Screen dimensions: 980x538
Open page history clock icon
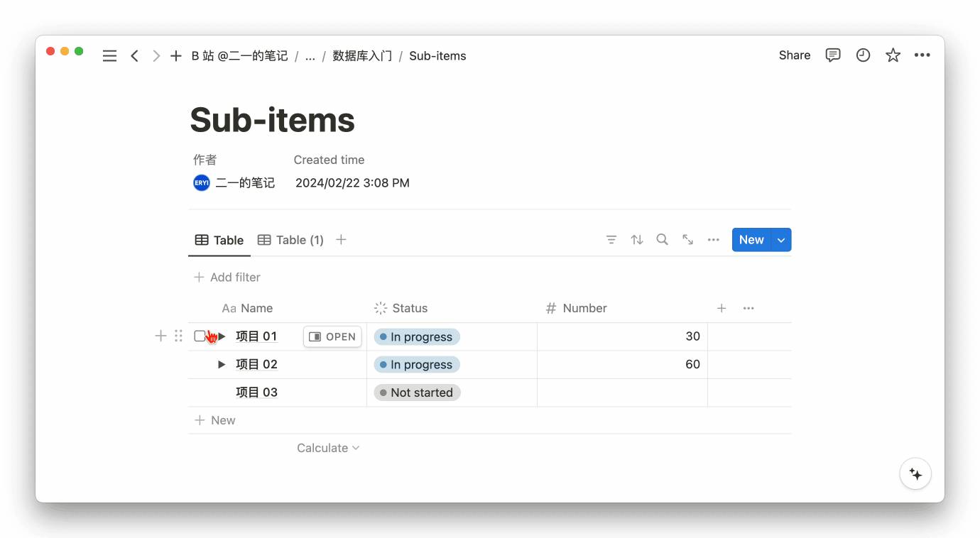(x=863, y=55)
